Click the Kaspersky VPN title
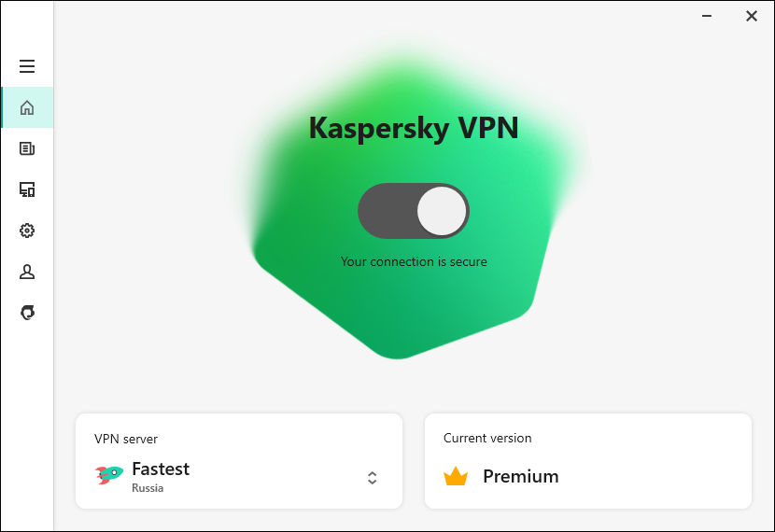Image resolution: width=775 pixels, height=532 pixels. (413, 128)
